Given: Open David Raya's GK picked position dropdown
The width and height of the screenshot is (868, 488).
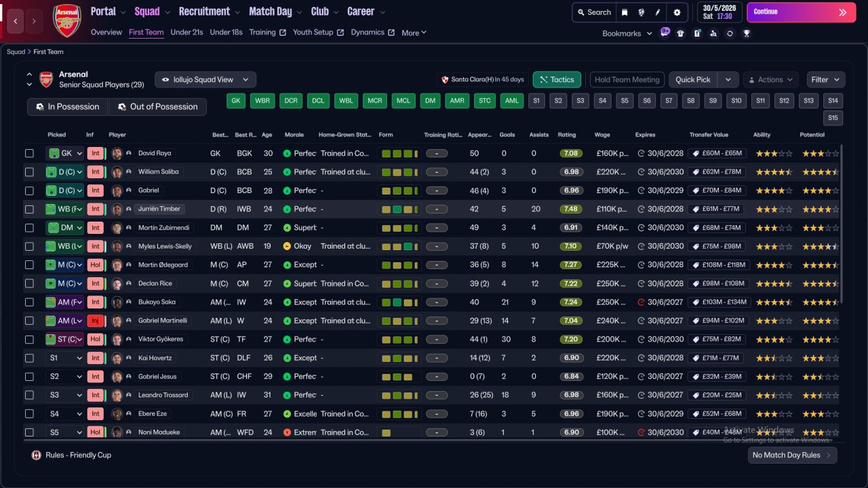Looking at the screenshot, I should coord(64,153).
